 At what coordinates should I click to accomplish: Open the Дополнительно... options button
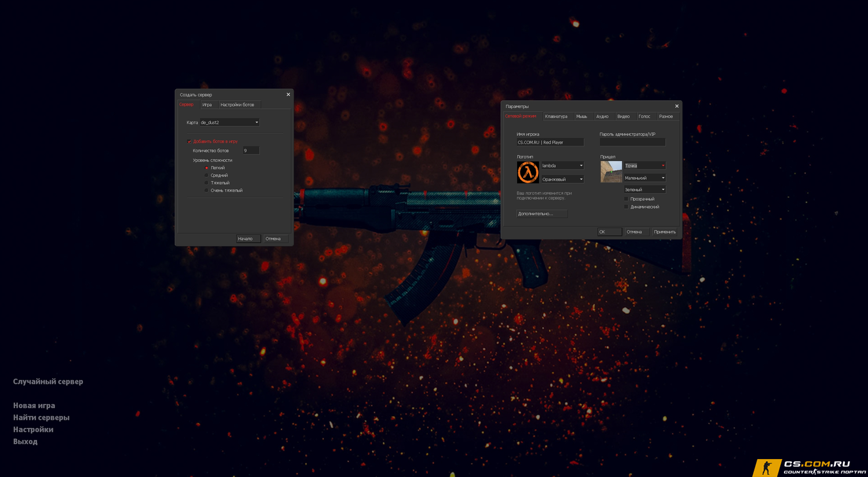click(x=541, y=214)
